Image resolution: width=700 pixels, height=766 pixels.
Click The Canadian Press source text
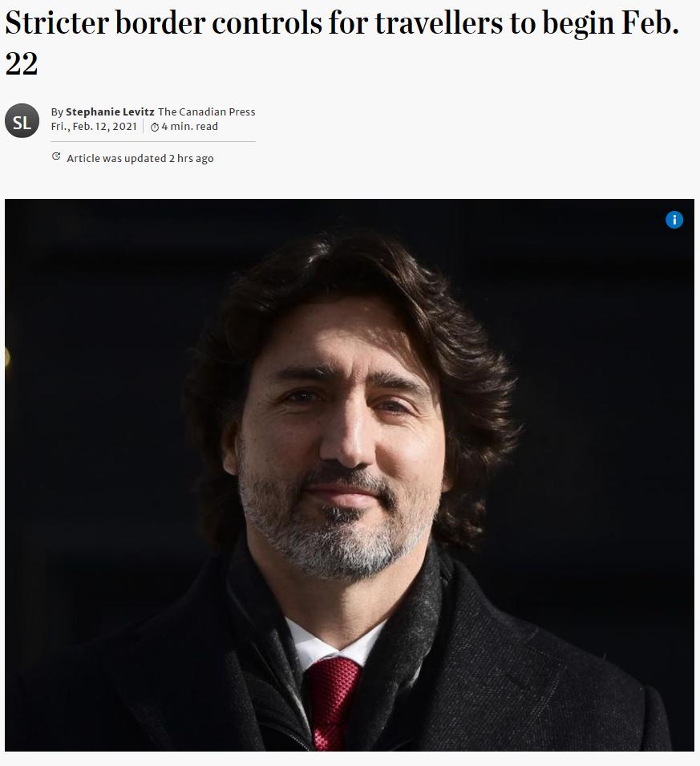click(206, 111)
